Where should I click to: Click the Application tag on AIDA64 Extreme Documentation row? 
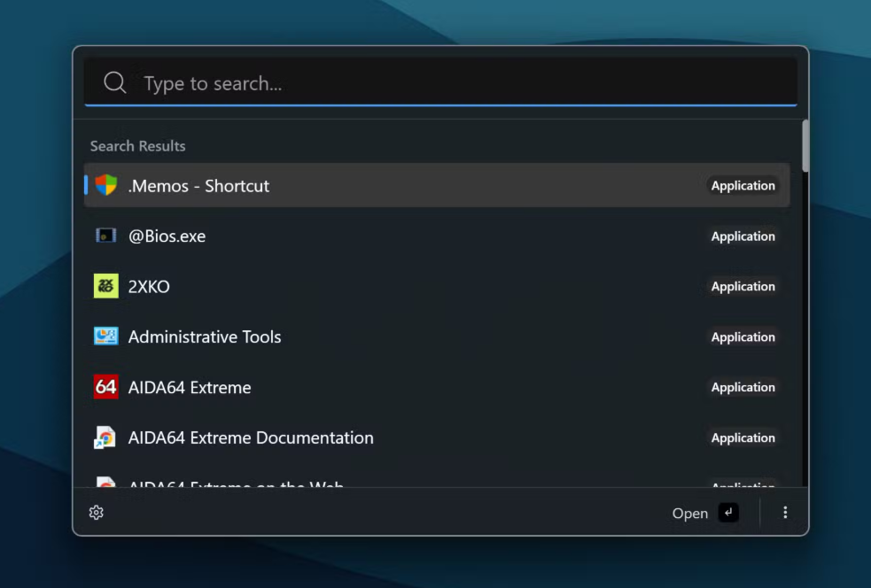pyautogui.click(x=743, y=437)
